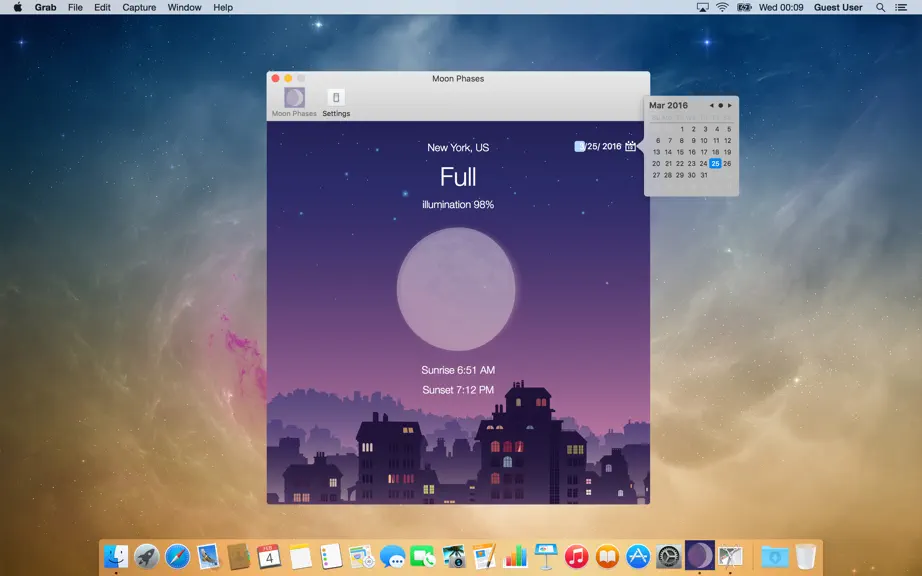This screenshot has width=922, height=576.
Task: Open the Help menu
Action: click(223, 7)
